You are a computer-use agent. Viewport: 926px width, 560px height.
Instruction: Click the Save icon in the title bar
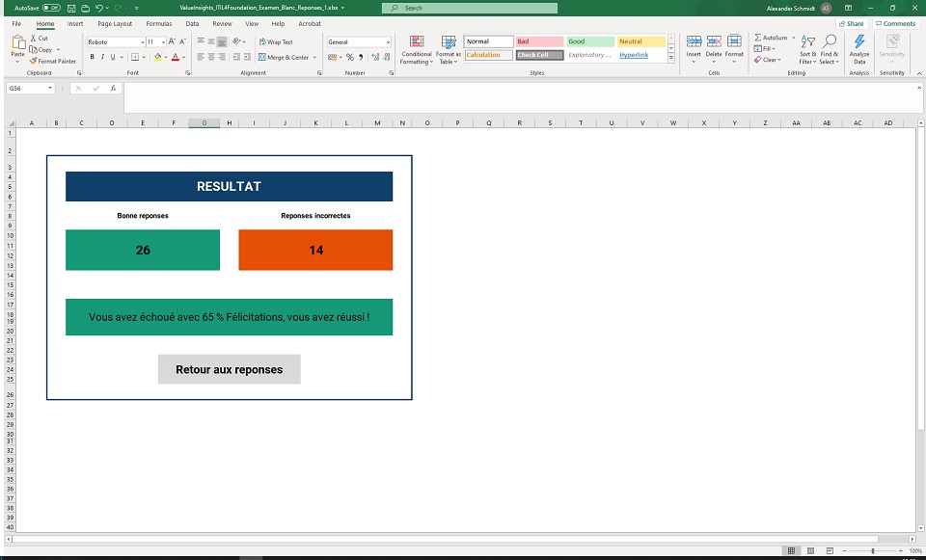coord(71,9)
